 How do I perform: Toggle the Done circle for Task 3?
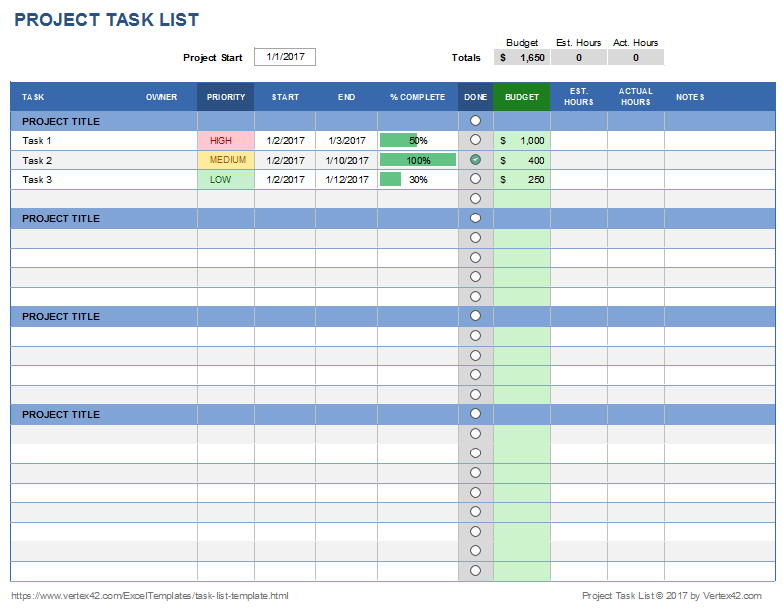(x=475, y=179)
